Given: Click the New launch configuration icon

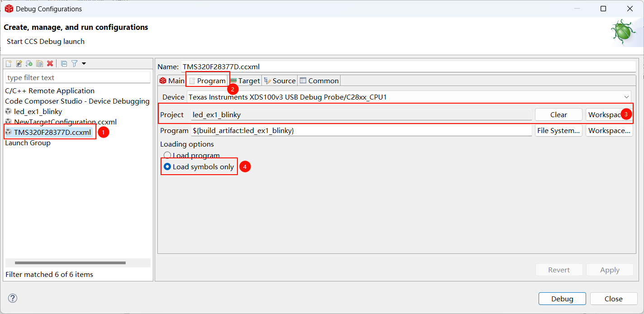Looking at the screenshot, I should click(x=9, y=64).
